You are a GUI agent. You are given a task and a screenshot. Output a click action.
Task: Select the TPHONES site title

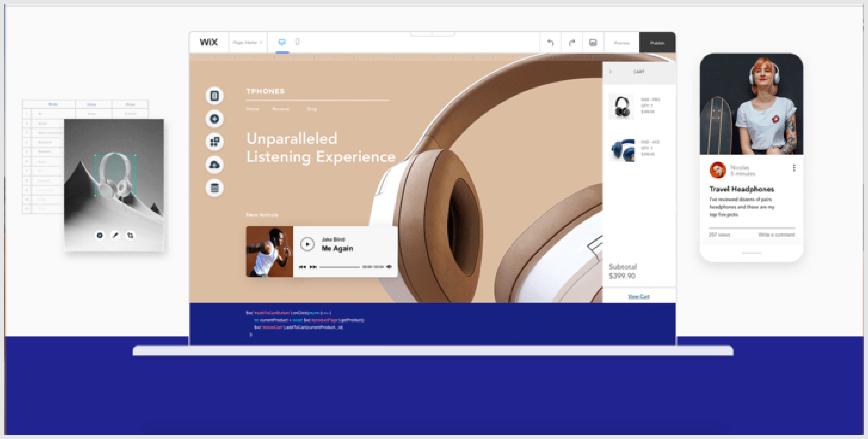tap(266, 91)
